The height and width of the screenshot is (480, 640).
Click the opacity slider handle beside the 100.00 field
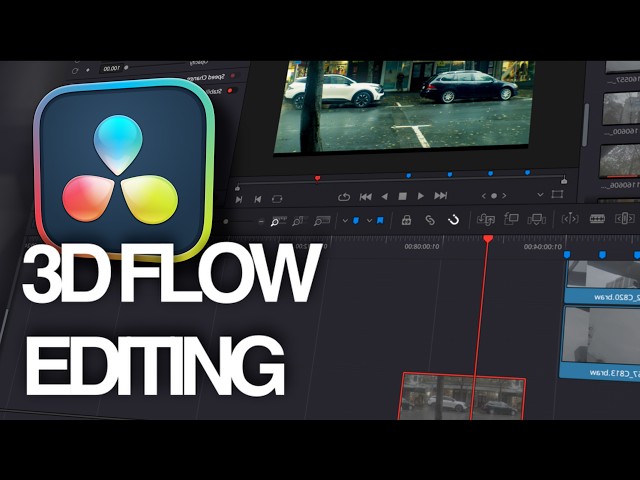[126, 67]
